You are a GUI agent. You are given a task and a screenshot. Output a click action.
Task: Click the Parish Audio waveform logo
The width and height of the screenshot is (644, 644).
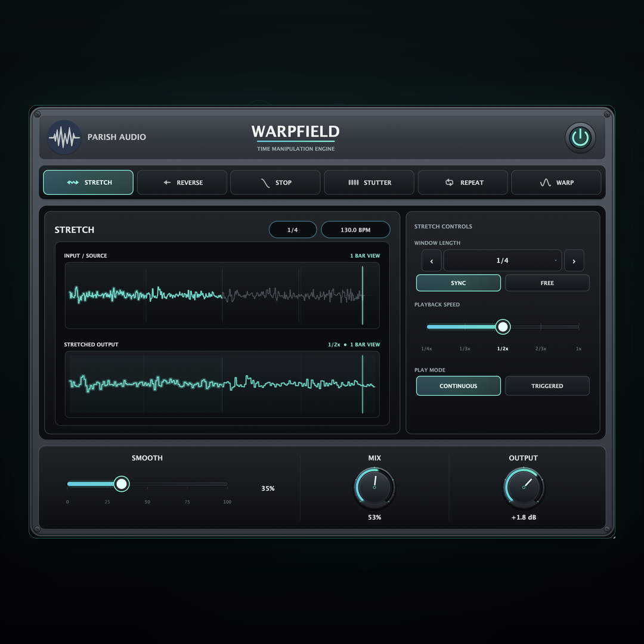coord(64,137)
